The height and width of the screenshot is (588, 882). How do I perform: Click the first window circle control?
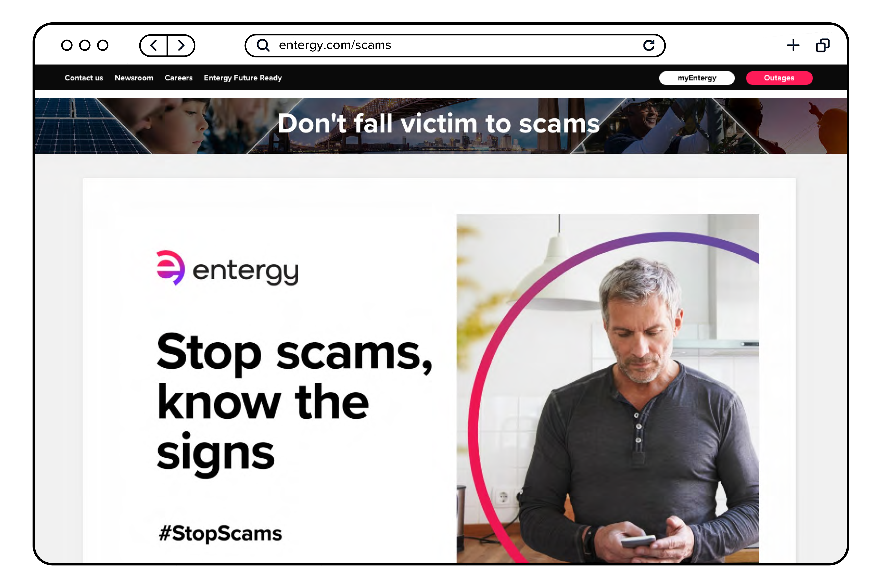(x=67, y=45)
